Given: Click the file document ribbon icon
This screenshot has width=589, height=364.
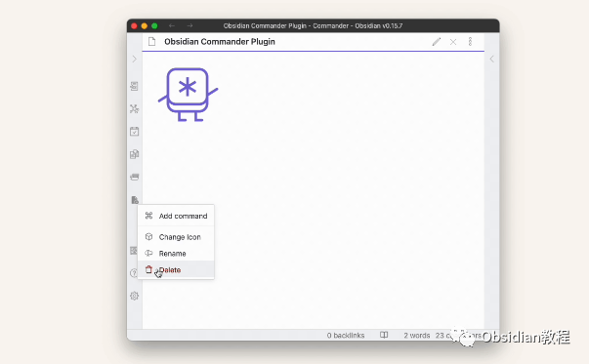Looking at the screenshot, I should pos(135,200).
